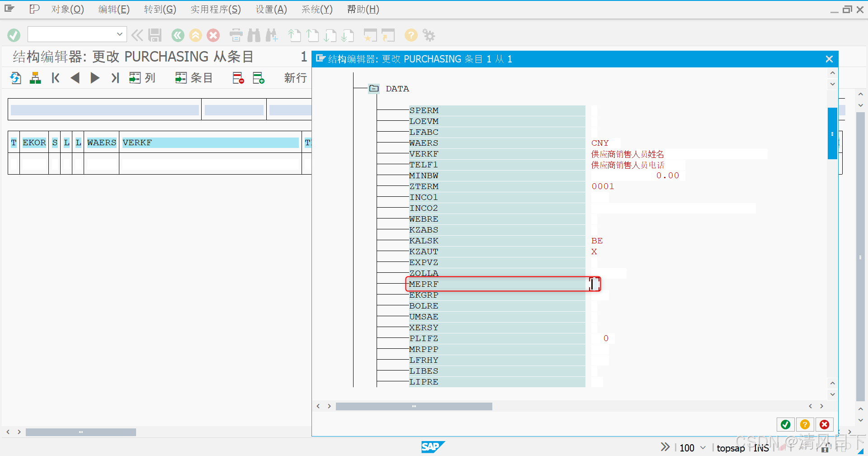Click the EKOR column header in table
This screenshot has width=868, height=456.
click(34, 142)
